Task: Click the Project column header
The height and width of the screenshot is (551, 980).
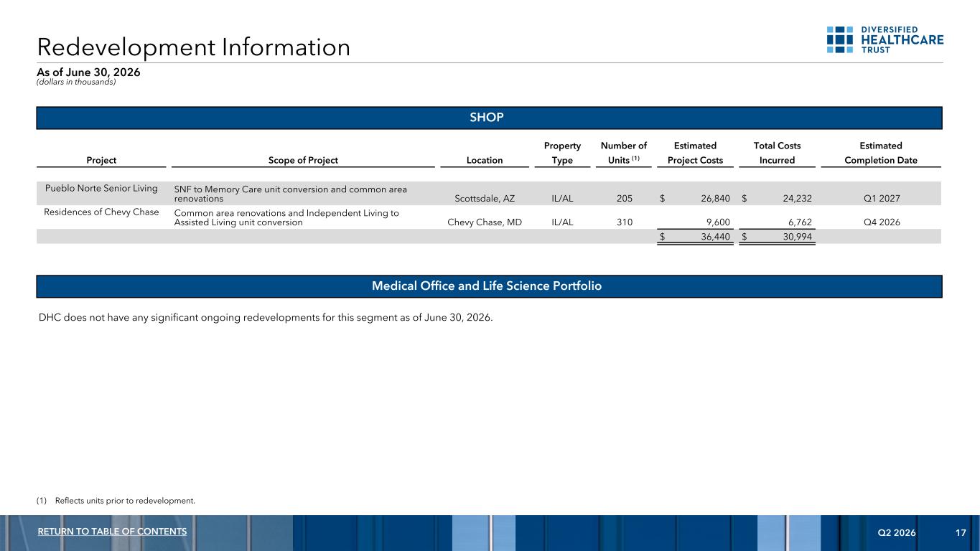Action: point(101,161)
